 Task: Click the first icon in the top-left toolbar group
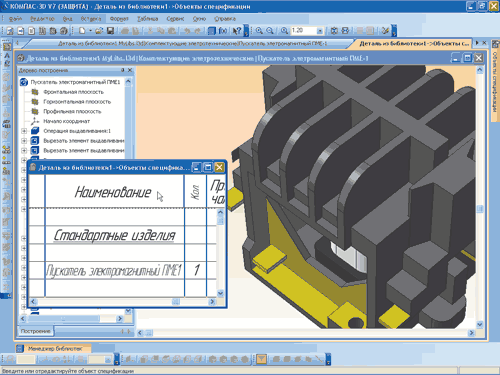click(x=10, y=31)
